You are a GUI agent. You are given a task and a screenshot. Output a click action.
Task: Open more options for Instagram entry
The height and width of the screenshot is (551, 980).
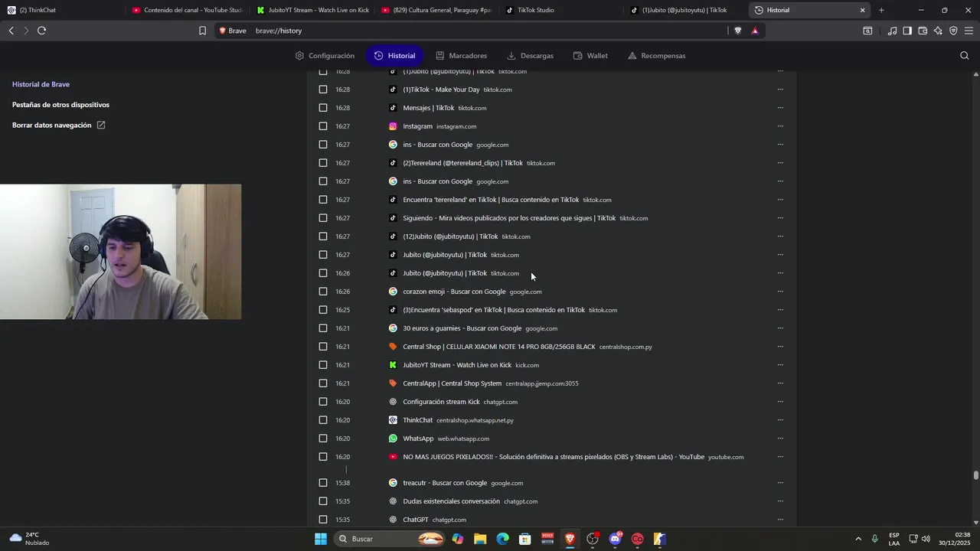tap(780, 126)
